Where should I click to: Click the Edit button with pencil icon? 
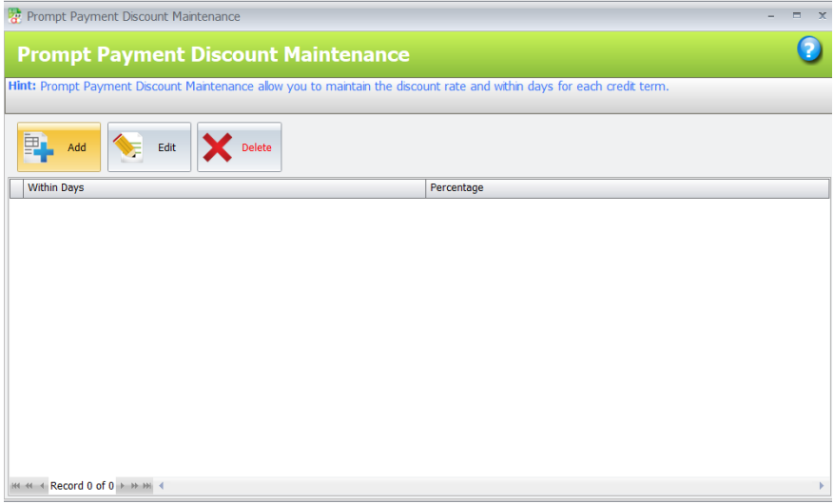pyautogui.click(x=149, y=147)
